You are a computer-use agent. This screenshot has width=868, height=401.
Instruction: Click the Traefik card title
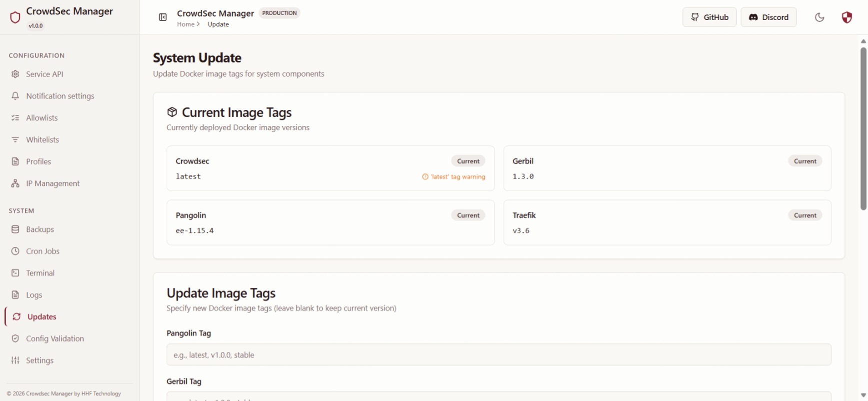pos(524,215)
